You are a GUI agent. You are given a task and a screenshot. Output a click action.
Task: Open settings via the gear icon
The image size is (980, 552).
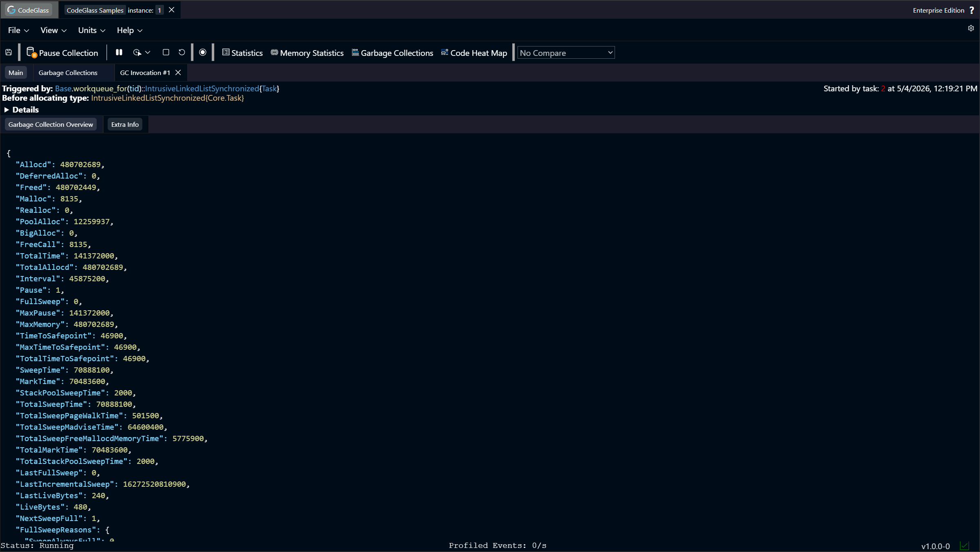(971, 28)
